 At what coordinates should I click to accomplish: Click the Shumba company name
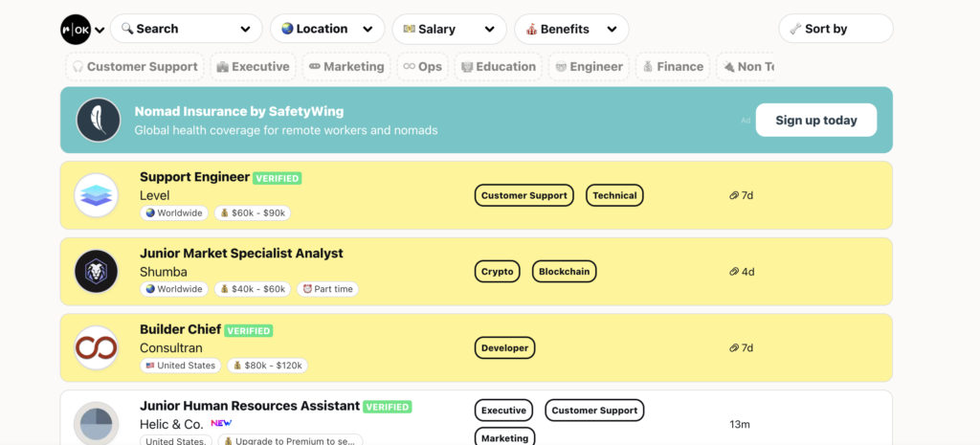point(164,272)
